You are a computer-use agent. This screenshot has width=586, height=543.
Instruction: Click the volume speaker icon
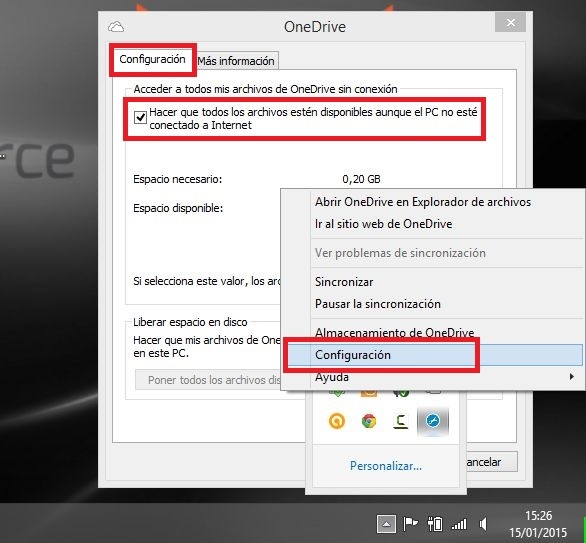(483, 524)
